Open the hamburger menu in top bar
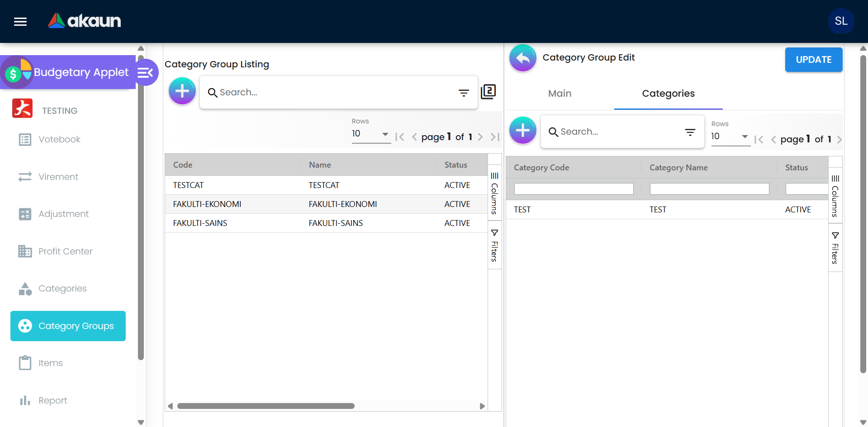The width and height of the screenshot is (868, 427). click(x=20, y=21)
